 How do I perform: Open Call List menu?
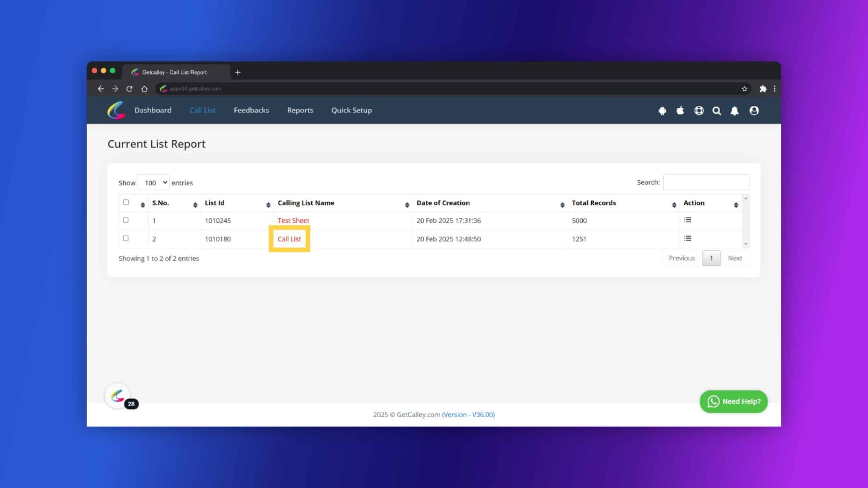[202, 110]
